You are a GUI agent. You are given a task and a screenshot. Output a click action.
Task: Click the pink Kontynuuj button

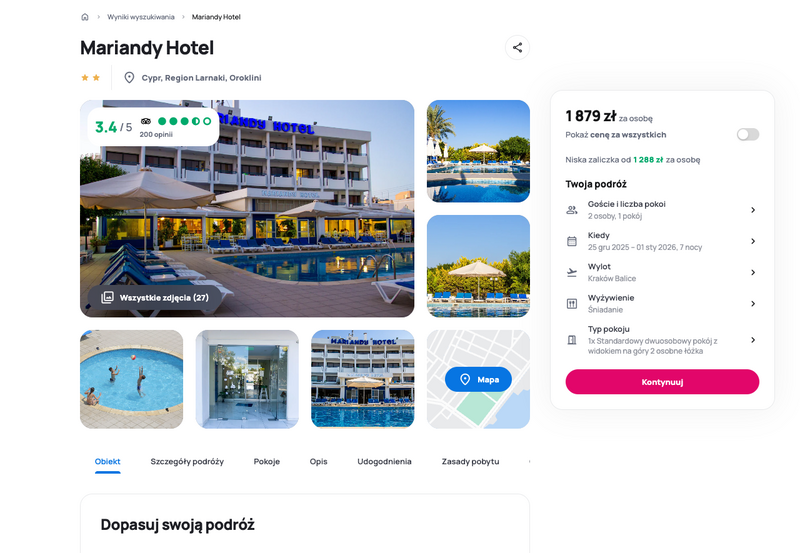(662, 382)
